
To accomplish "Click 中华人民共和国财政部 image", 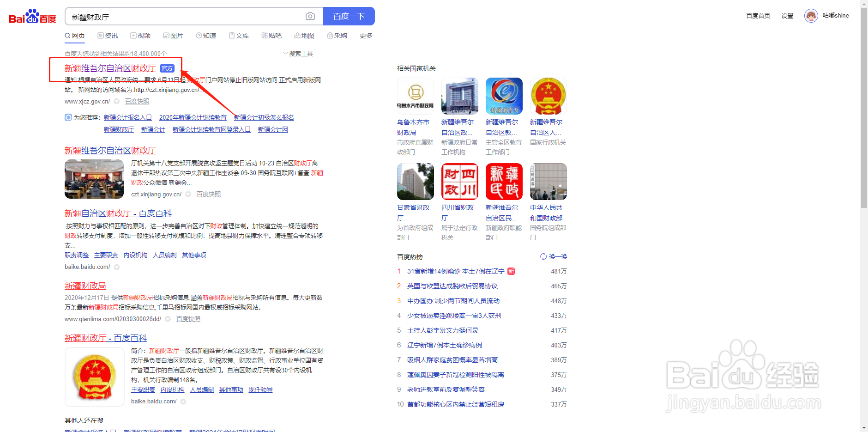I will click(549, 182).
